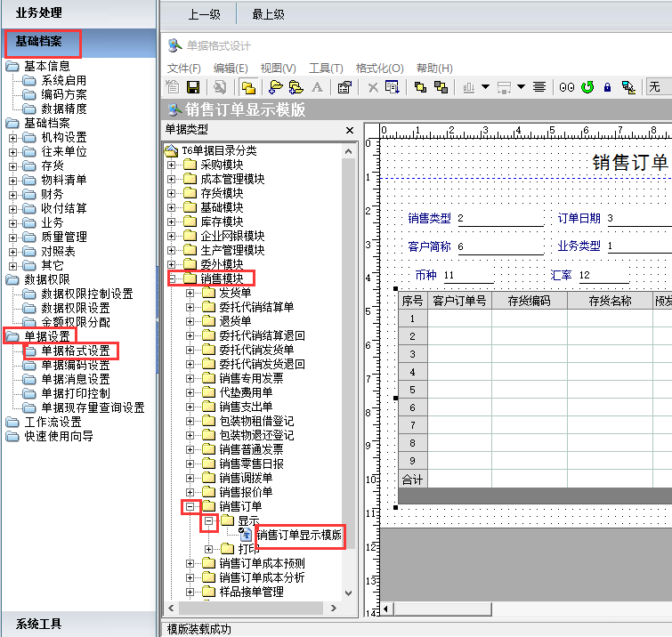The width and height of the screenshot is (672, 637).
Task: Click the delete X toolbar icon
Action: coord(373,87)
